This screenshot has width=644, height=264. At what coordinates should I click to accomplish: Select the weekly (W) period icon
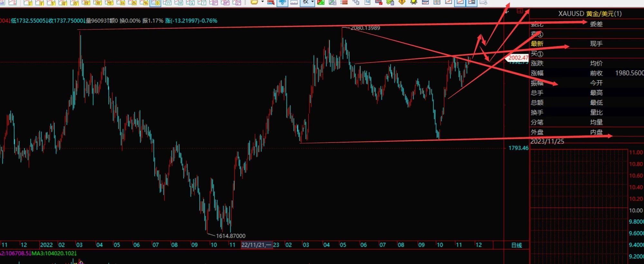point(167,3)
